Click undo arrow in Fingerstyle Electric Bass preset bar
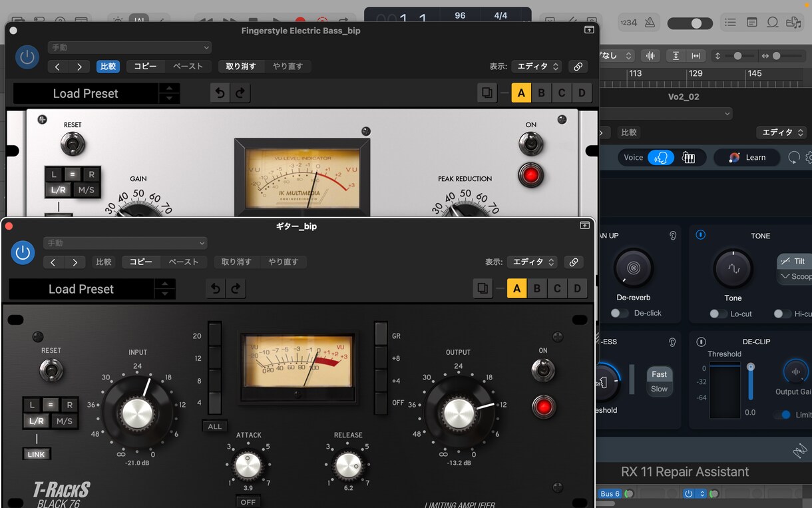 tap(220, 93)
